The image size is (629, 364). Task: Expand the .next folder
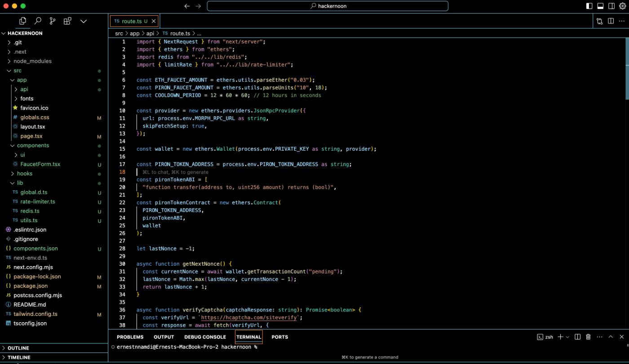point(54,52)
